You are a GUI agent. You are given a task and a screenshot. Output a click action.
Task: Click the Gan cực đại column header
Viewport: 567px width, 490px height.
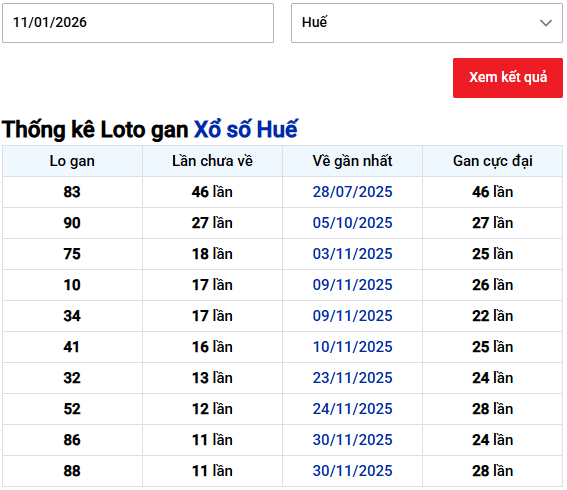tap(493, 161)
